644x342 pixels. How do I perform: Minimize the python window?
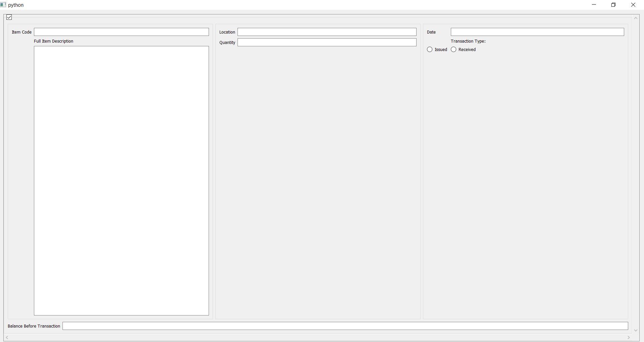point(594,5)
